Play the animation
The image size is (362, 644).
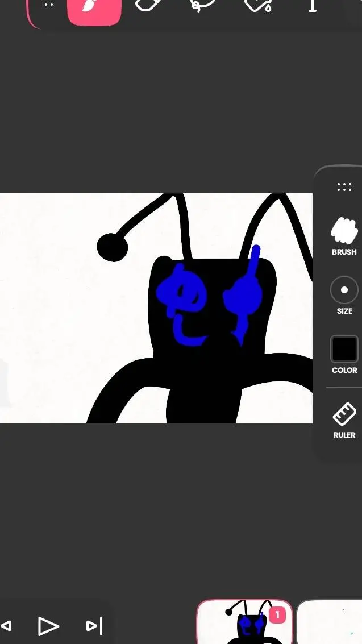point(48,626)
